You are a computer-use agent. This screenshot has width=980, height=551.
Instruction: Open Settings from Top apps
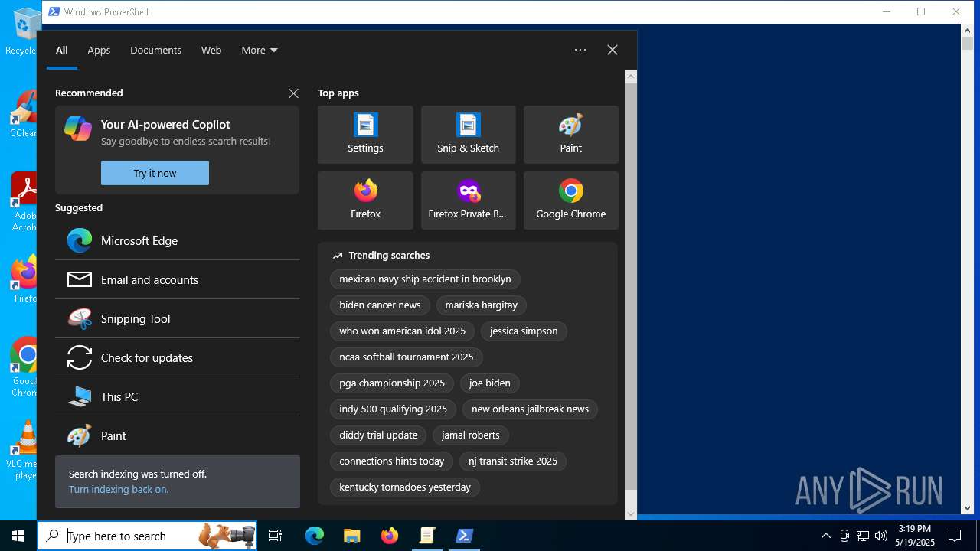[x=365, y=135]
